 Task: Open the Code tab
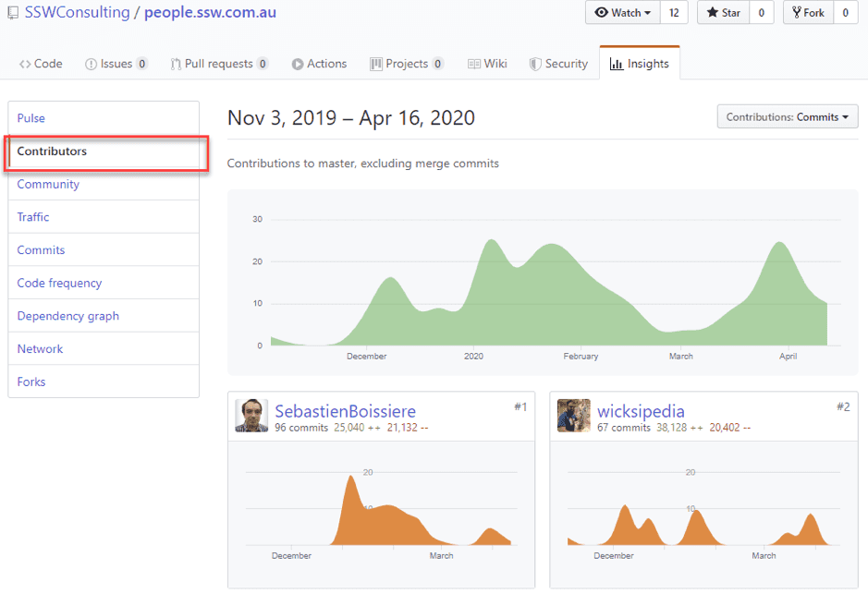pyautogui.click(x=41, y=64)
